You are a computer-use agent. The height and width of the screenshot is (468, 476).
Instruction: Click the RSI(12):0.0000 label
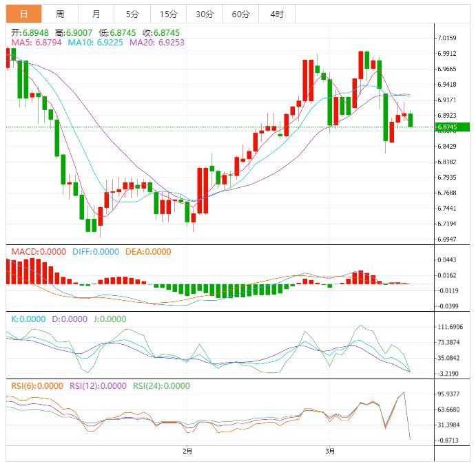(x=98, y=386)
